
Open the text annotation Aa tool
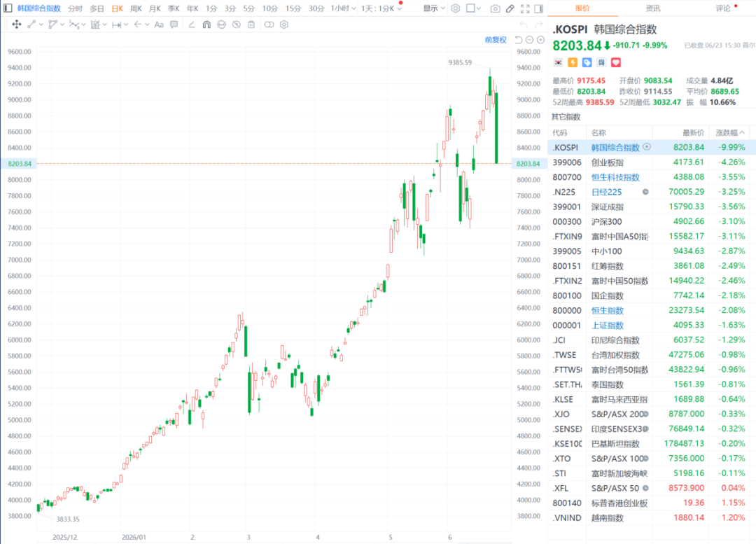(x=159, y=24)
